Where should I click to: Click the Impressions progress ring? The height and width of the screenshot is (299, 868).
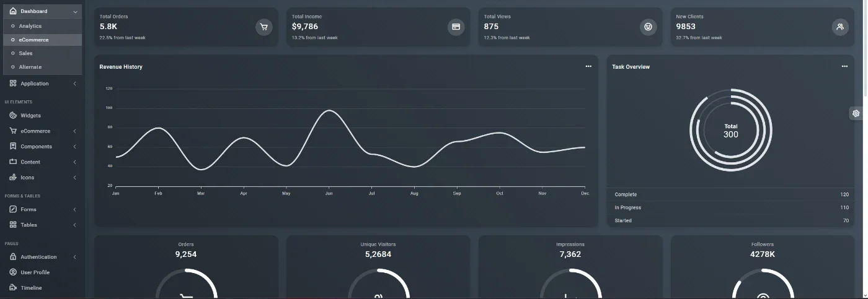click(570, 284)
